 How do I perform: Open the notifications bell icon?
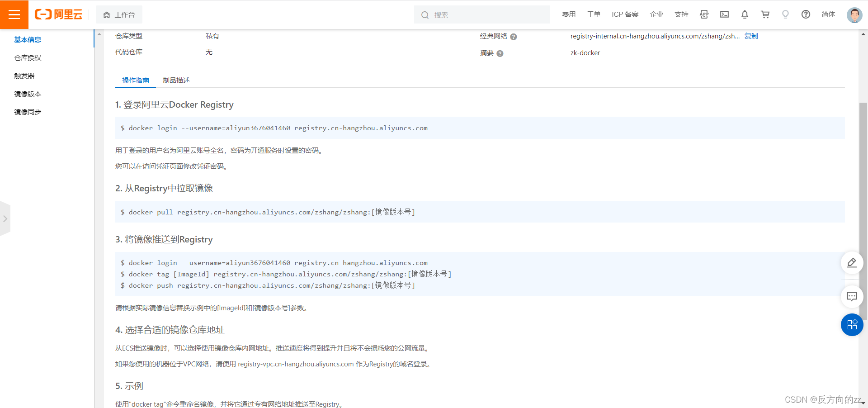(745, 14)
